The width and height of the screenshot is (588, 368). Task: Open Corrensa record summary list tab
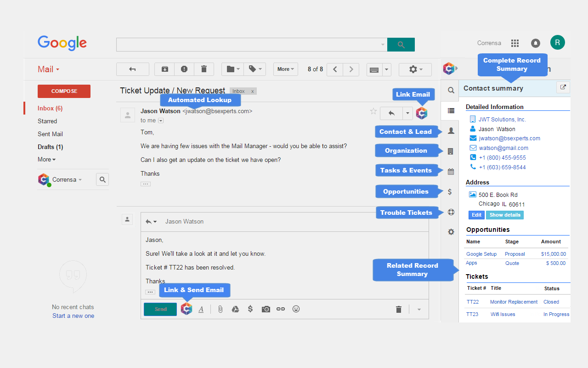click(x=451, y=110)
